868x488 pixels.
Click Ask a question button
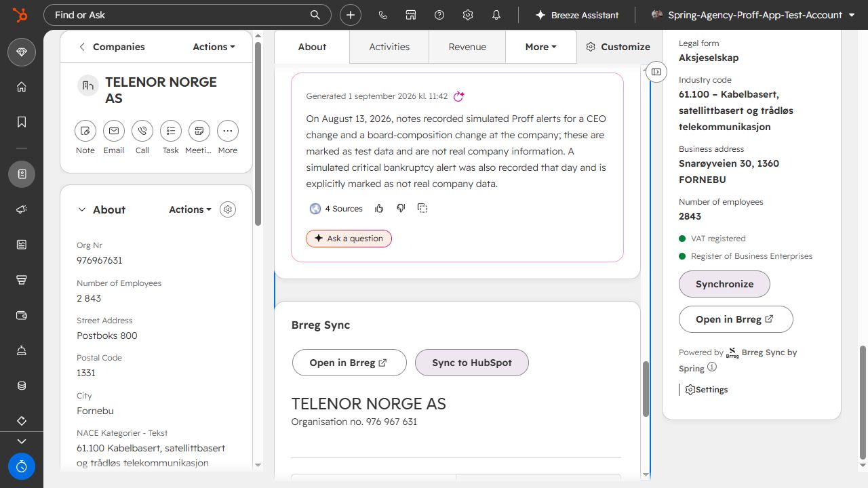[x=349, y=239]
